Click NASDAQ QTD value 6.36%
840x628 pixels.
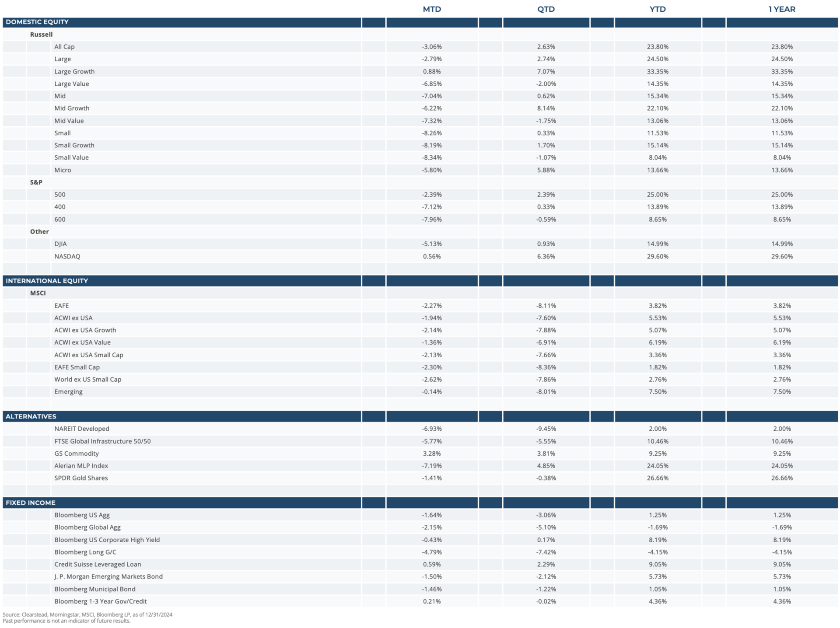tap(546, 256)
